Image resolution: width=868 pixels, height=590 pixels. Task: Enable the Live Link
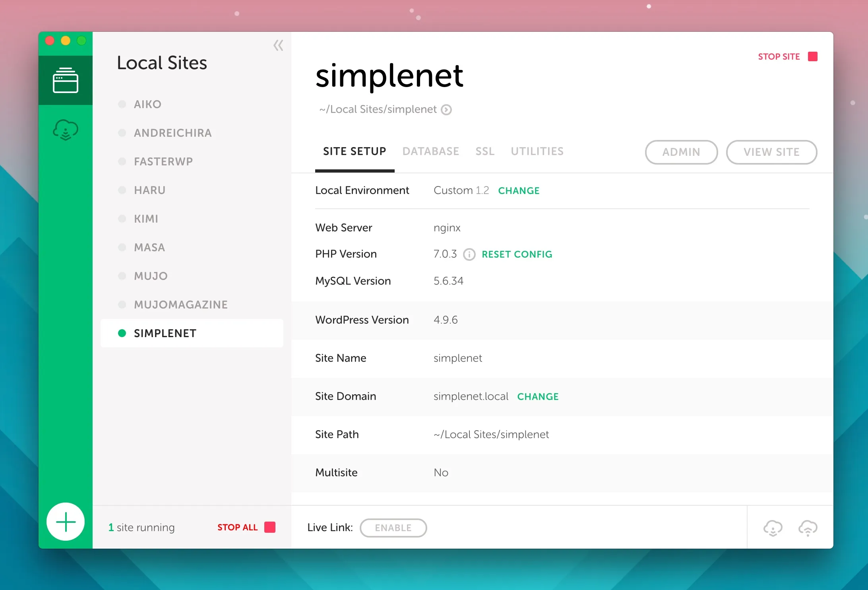pyautogui.click(x=393, y=528)
